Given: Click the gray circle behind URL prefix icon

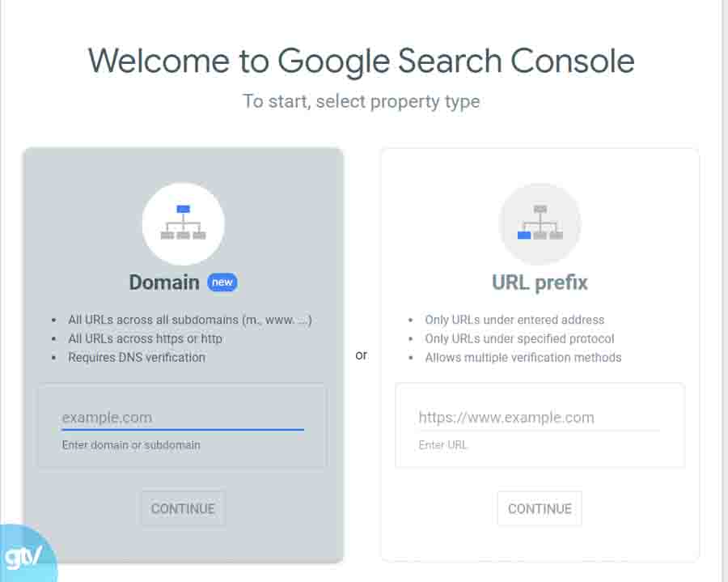Looking at the screenshot, I should tap(540, 224).
